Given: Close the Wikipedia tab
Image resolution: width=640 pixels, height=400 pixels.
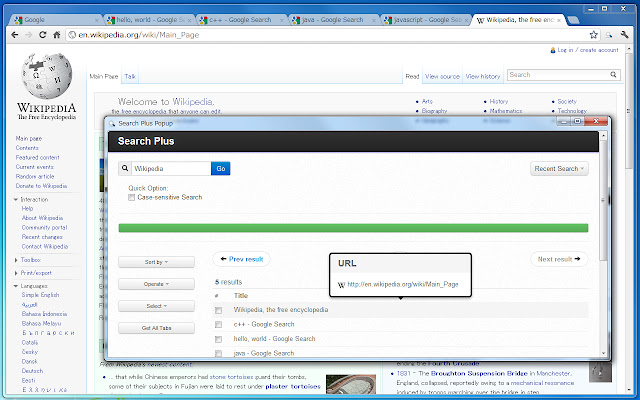Looking at the screenshot, I should point(559,20).
